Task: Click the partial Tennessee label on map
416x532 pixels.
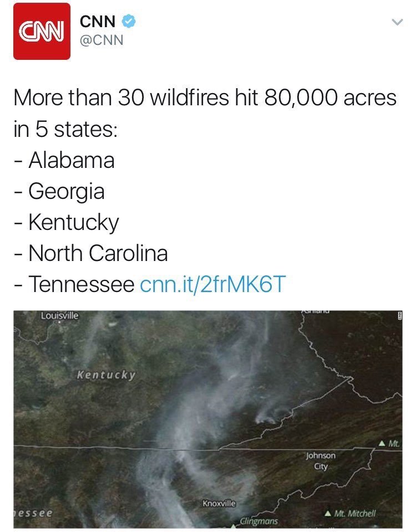Action: pos(33,513)
